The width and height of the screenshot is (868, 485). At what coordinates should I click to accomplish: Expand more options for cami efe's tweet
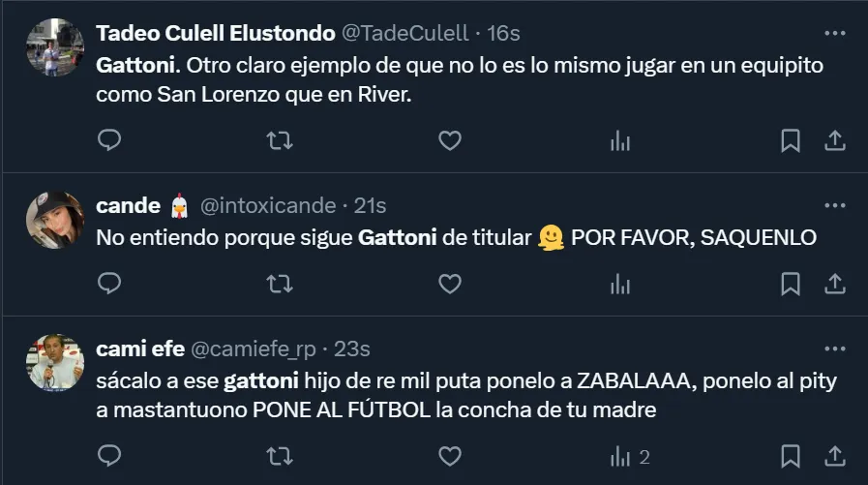834,348
